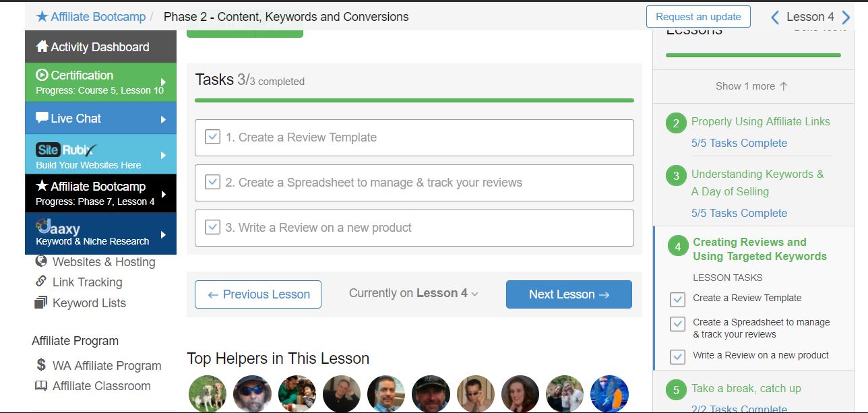
Task: Select Affiliate Bootcamp in left sidebar
Action: point(100,192)
